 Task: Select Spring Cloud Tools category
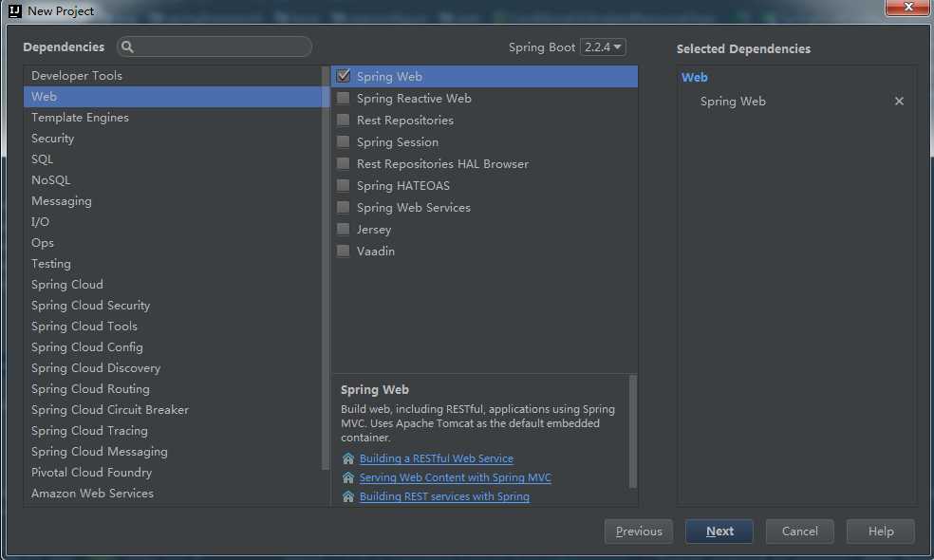[x=173, y=326]
